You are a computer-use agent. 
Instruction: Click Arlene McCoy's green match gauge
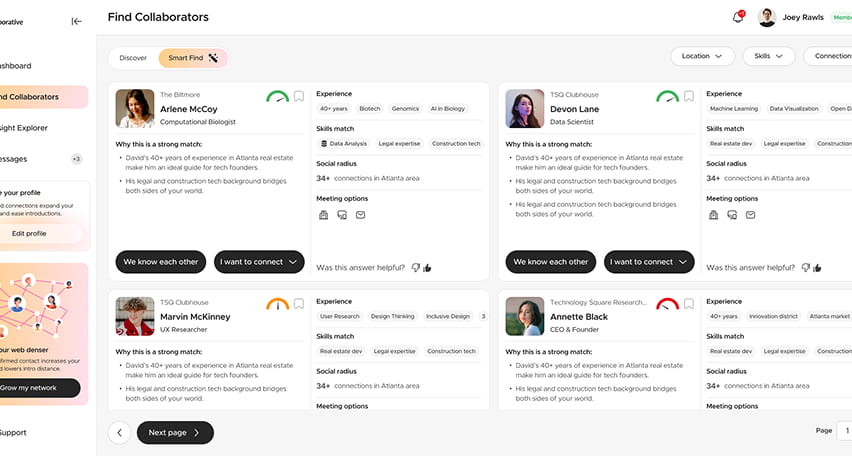[x=278, y=97]
